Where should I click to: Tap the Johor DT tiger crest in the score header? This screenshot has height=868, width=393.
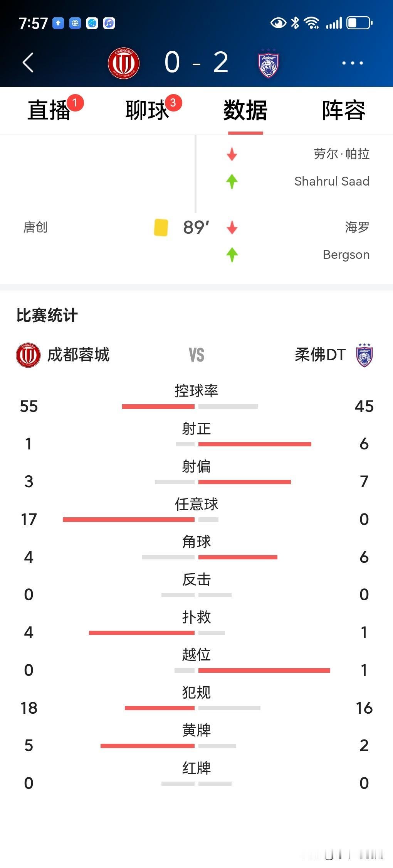[x=269, y=63]
